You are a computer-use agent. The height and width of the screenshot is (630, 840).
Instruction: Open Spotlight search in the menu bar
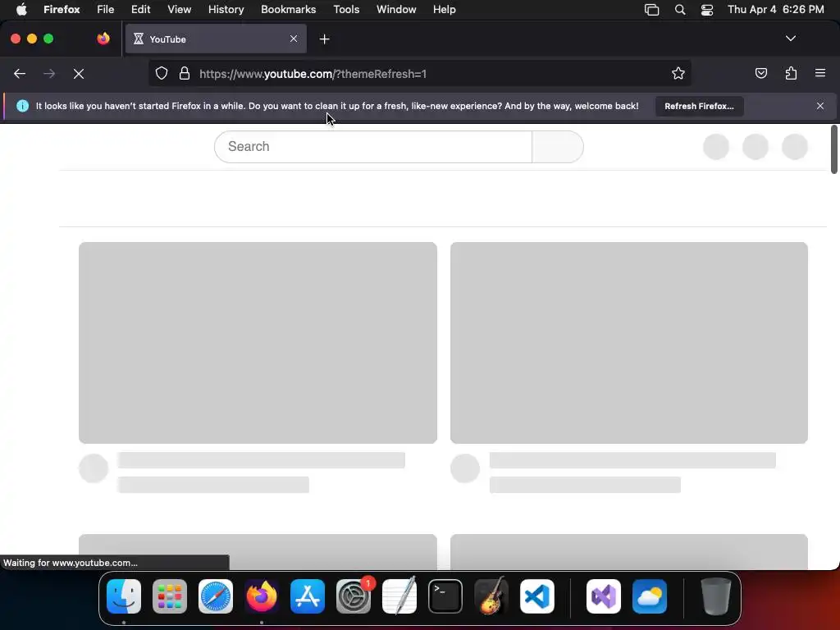tap(680, 10)
